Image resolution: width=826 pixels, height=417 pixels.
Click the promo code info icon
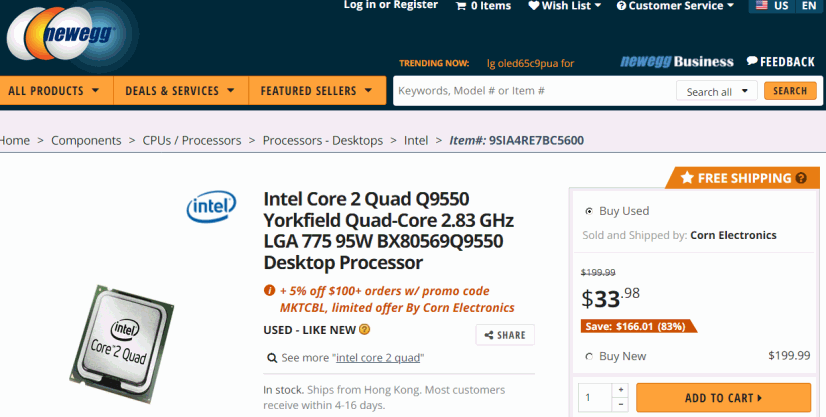coord(269,290)
